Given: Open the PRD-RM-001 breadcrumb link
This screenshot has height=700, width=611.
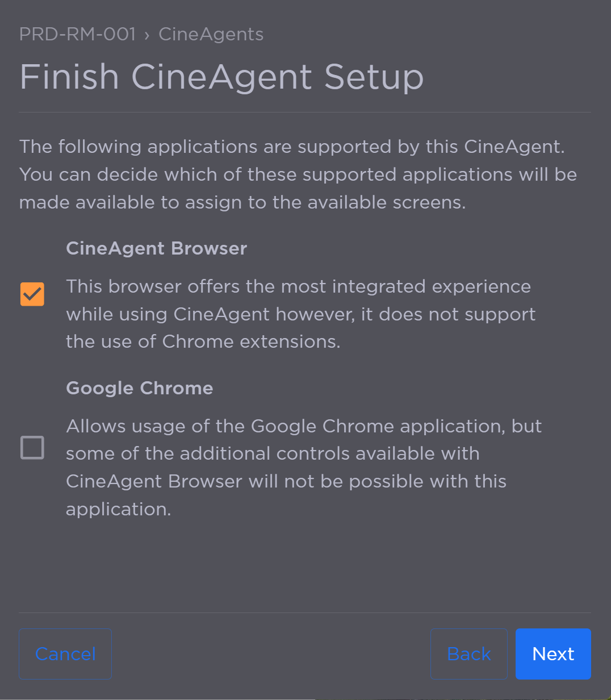Looking at the screenshot, I should [x=77, y=34].
